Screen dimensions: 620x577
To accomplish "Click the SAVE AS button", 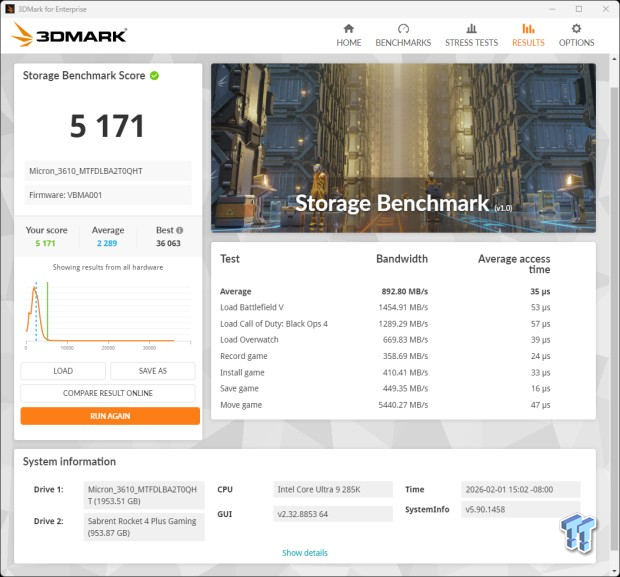I will (153, 371).
